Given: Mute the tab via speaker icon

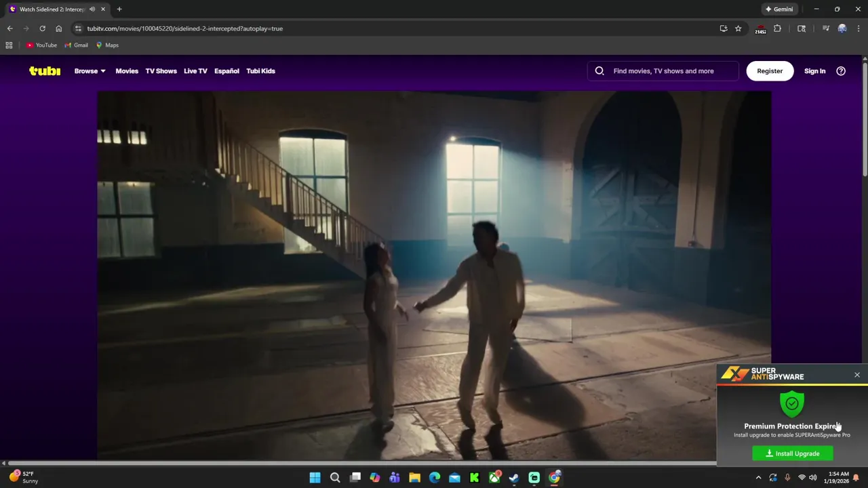Looking at the screenshot, I should [x=92, y=9].
